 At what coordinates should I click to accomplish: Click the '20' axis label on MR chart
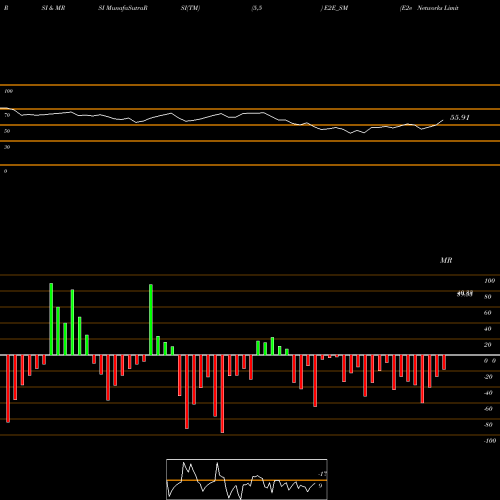coord(487,345)
